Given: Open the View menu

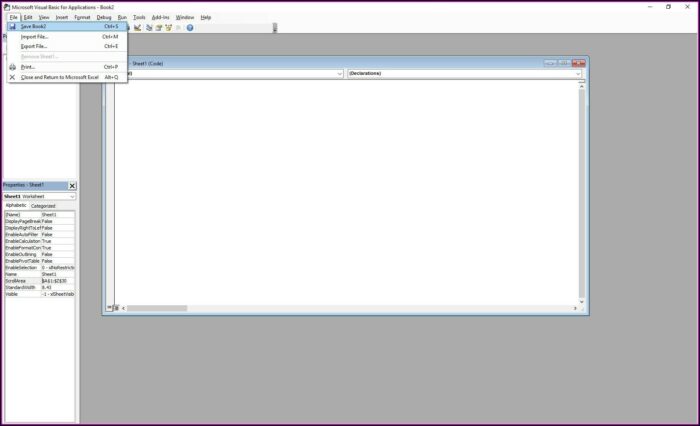Looking at the screenshot, I should click(x=44, y=17).
